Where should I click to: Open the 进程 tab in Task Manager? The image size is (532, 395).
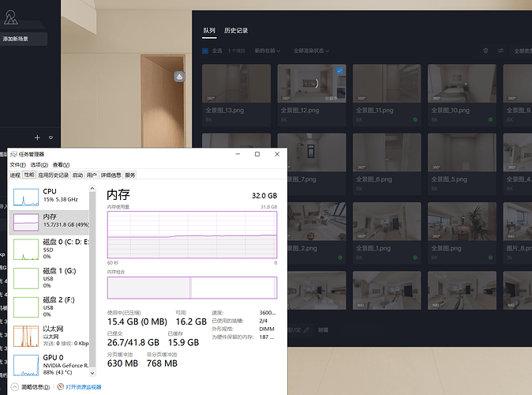click(15, 175)
